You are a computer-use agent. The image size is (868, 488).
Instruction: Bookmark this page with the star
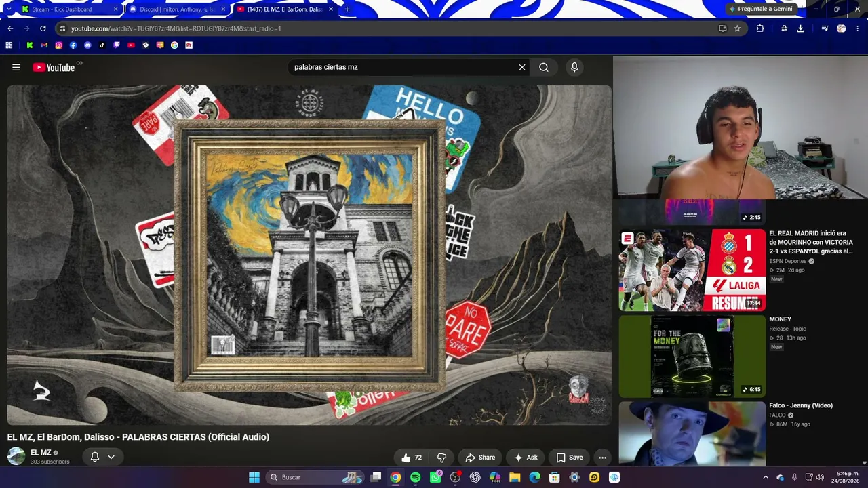737,28
